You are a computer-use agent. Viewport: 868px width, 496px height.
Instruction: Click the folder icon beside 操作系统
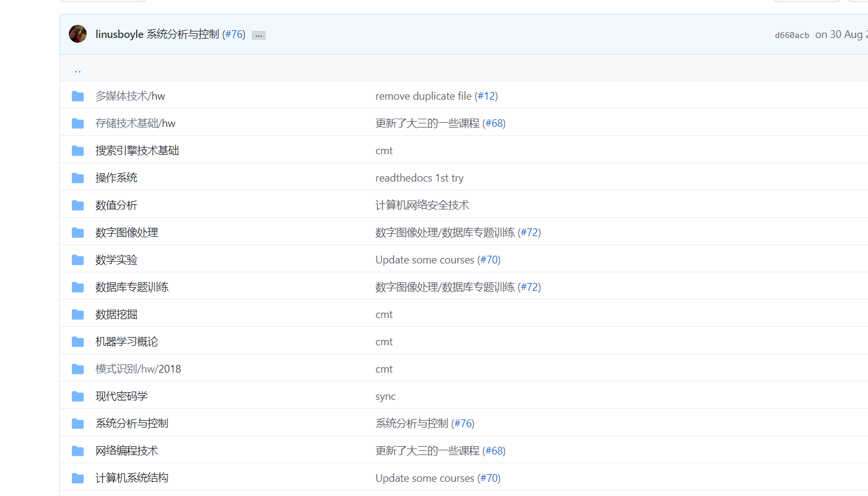coord(78,177)
